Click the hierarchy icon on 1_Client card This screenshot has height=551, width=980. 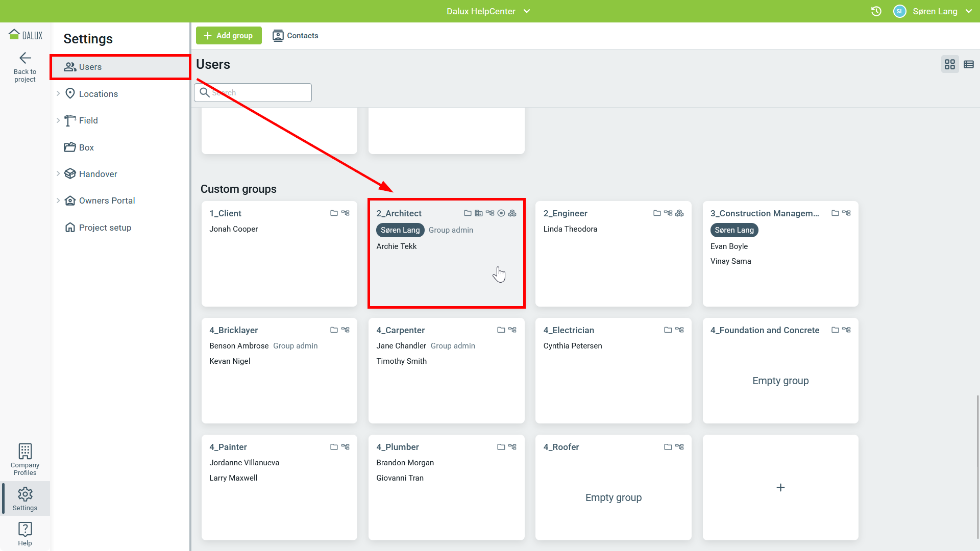click(346, 213)
